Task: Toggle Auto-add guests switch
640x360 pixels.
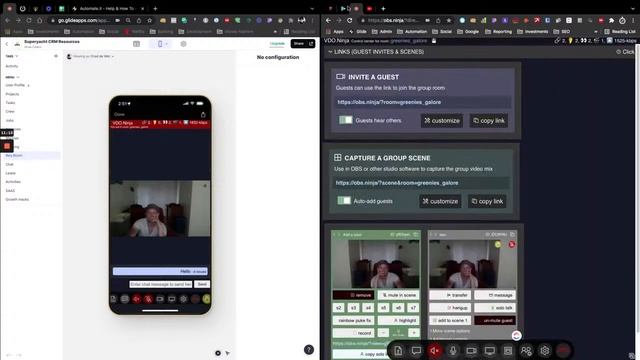Action: click(344, 201)
